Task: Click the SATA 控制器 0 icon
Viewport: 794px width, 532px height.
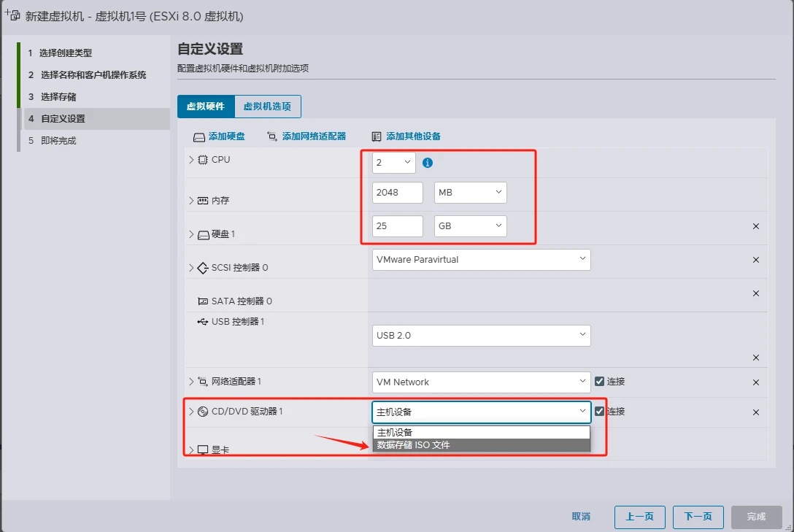Action: pyautogui.click(x=203, y=301)
